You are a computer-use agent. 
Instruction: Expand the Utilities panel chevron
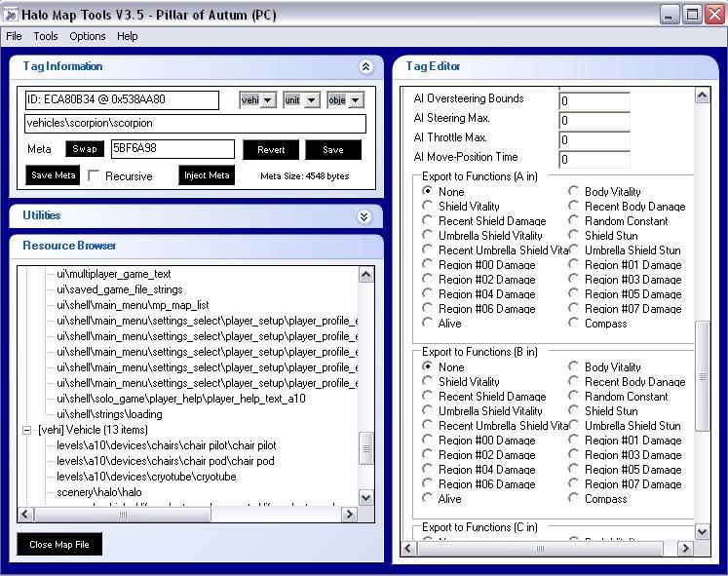pyautogui.click(x=364, y=216)
